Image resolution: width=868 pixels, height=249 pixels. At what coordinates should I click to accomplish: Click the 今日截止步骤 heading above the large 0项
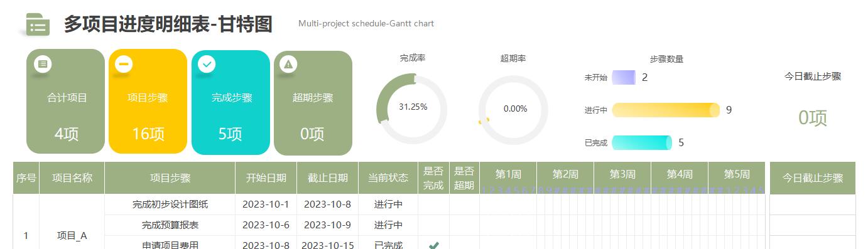tap(813, 77)
